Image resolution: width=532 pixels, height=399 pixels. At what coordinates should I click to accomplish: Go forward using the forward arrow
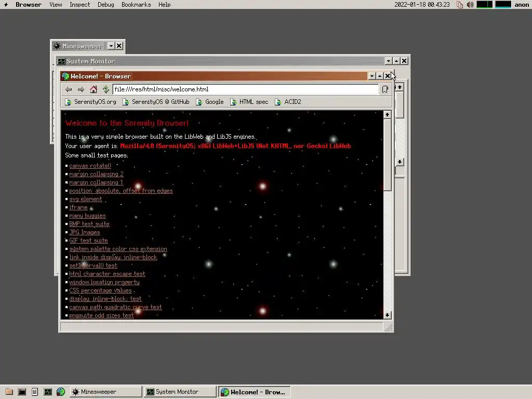tap(81, 89)
